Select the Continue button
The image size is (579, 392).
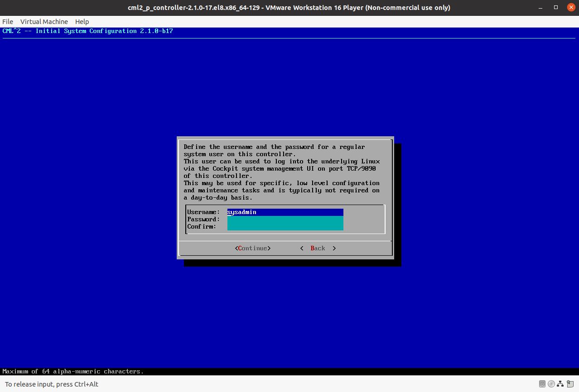click(x=252, y=248)
